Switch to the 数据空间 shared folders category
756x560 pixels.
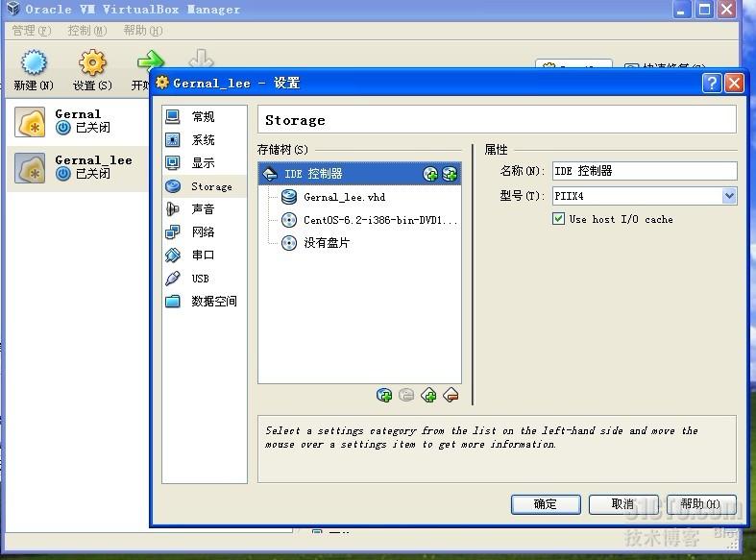tap(205, 302)
